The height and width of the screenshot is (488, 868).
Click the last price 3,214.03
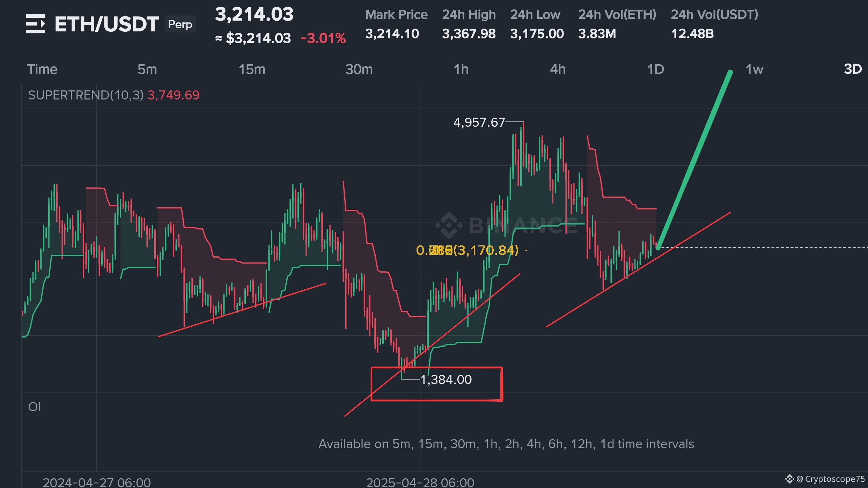click(x=254, y=14)
